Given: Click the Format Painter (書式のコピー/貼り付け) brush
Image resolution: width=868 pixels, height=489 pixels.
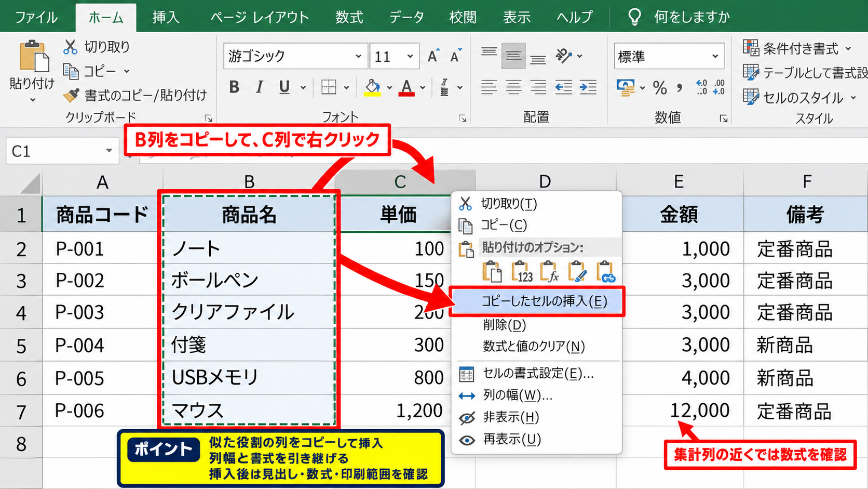Looking at the screenshot, I should point(71,95).
